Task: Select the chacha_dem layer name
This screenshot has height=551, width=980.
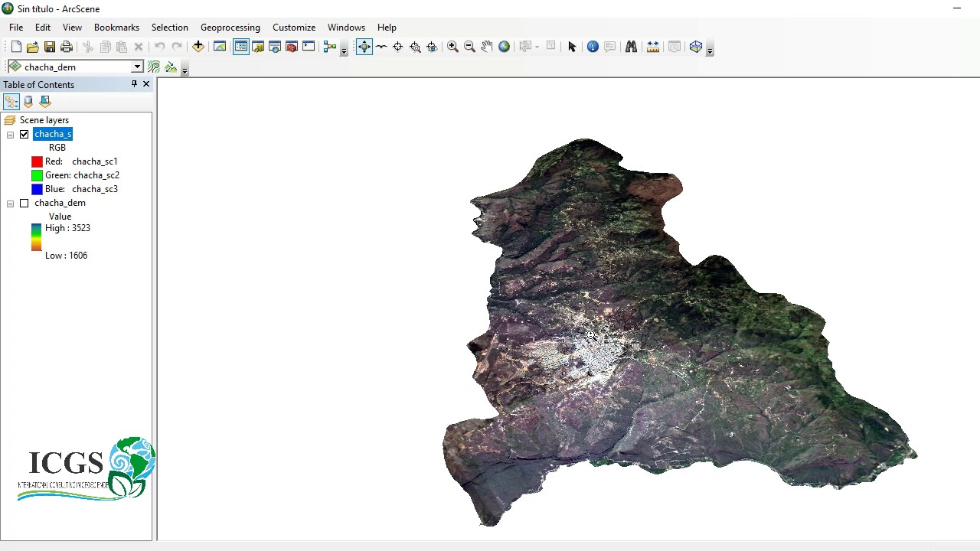Action: coord(60,203)
